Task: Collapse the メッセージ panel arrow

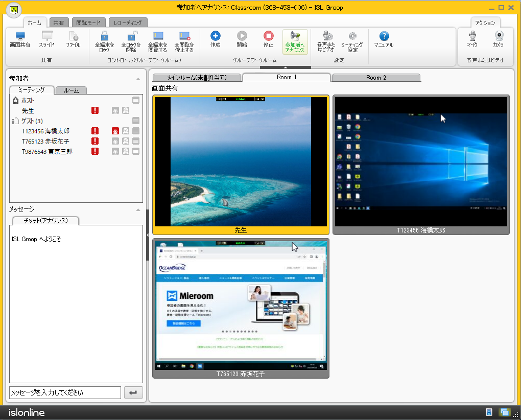Action: [138, 209]
